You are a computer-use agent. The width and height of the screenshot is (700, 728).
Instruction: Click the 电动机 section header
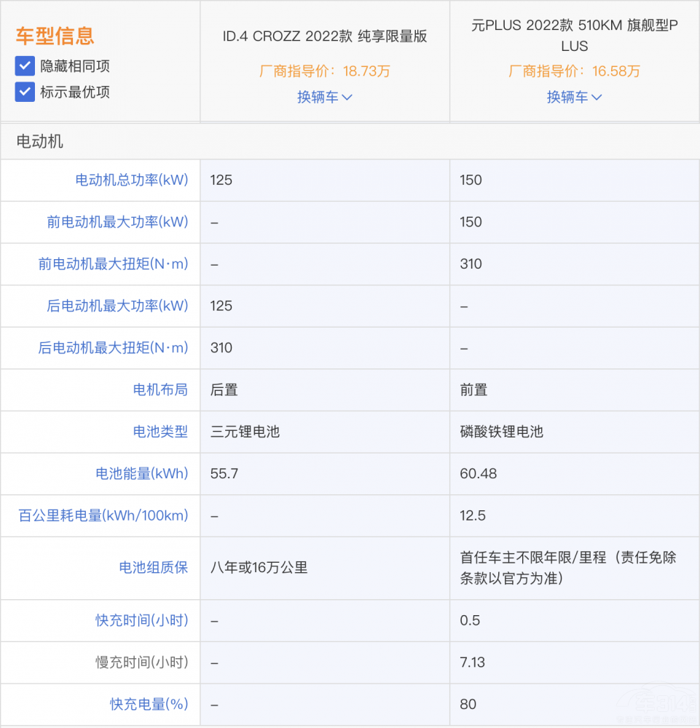40,141
